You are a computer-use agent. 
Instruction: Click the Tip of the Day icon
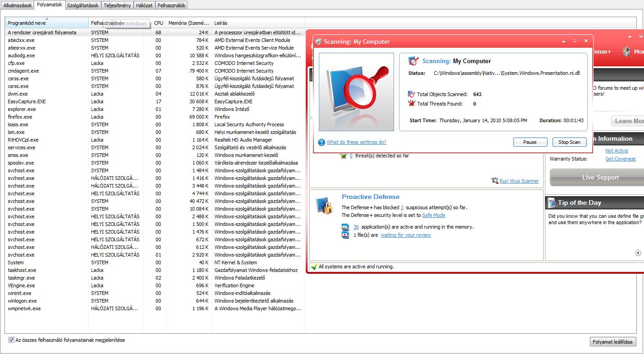pos(551,203)
